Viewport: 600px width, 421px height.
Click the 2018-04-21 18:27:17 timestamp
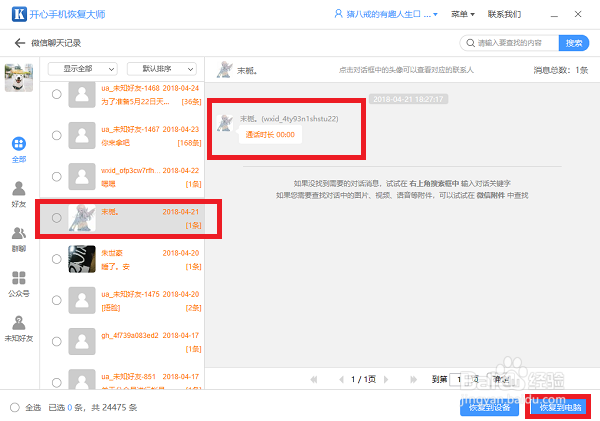pyautogui.click(x=408, y=99)
